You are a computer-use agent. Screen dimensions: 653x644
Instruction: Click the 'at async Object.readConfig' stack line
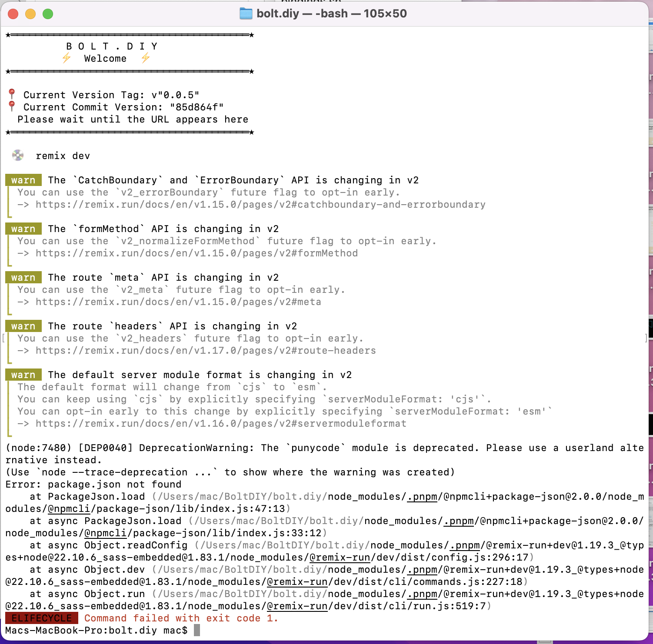click(324, 551)
